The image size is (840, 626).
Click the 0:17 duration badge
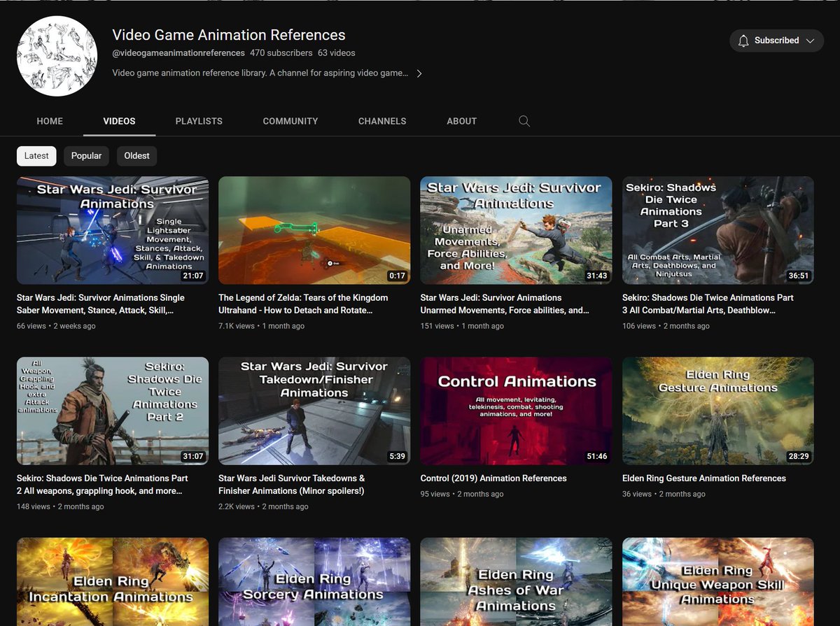pos(397,276)
